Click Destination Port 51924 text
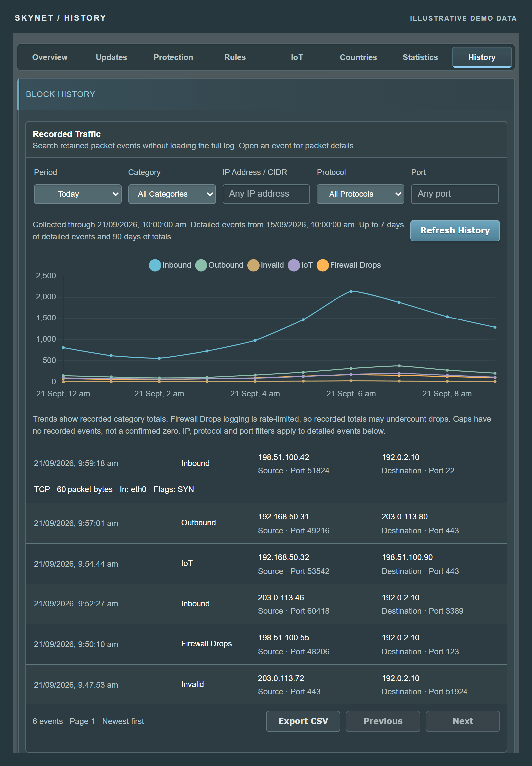532x766 pixels. [424, 691]
